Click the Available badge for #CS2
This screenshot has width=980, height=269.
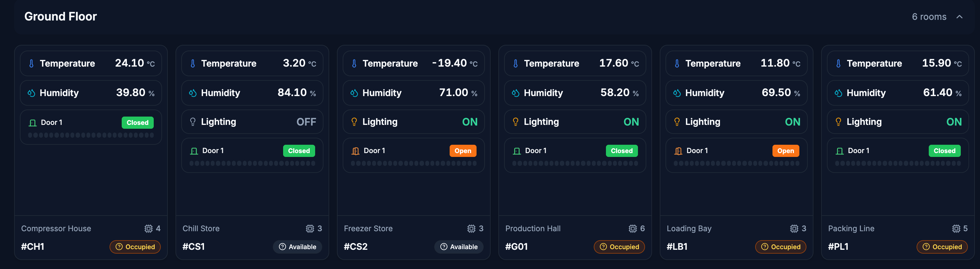(459, 247)
